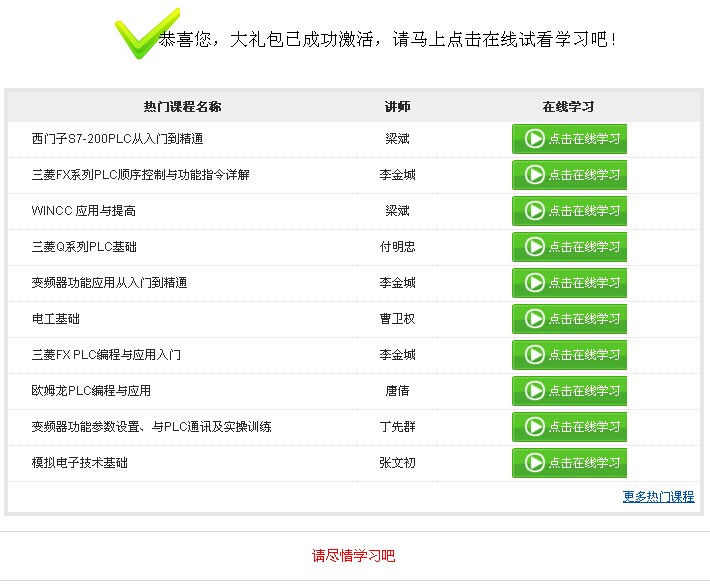Click play icon for 三菱FX系列PLC顺序控制 course
The width and height of the screenshot is (710, 587).
point(535,175)
